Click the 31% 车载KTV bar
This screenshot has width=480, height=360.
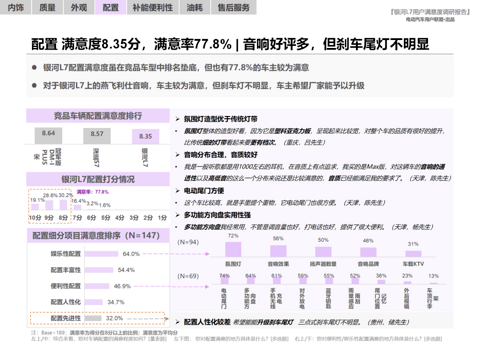click(x=413, y=254)
